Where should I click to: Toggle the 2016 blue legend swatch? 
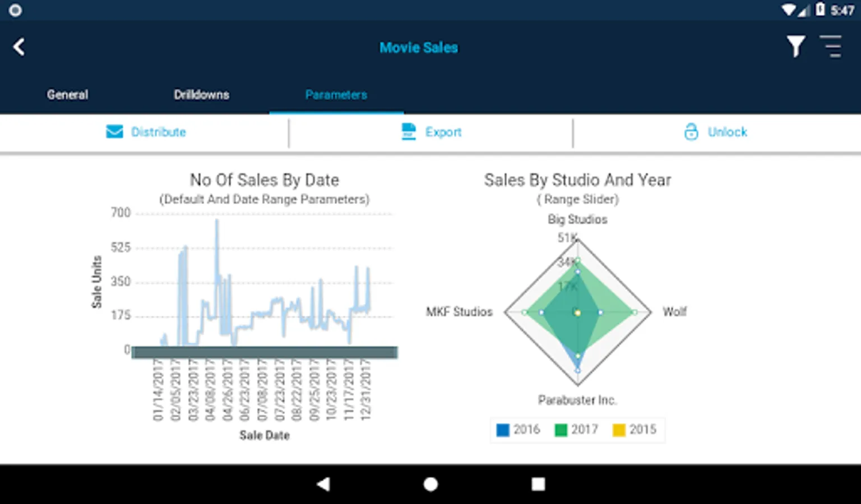(x=503, y=430)
